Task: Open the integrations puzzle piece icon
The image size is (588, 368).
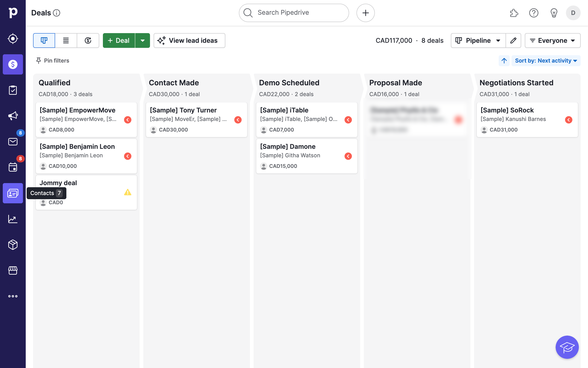Action: 514,13
